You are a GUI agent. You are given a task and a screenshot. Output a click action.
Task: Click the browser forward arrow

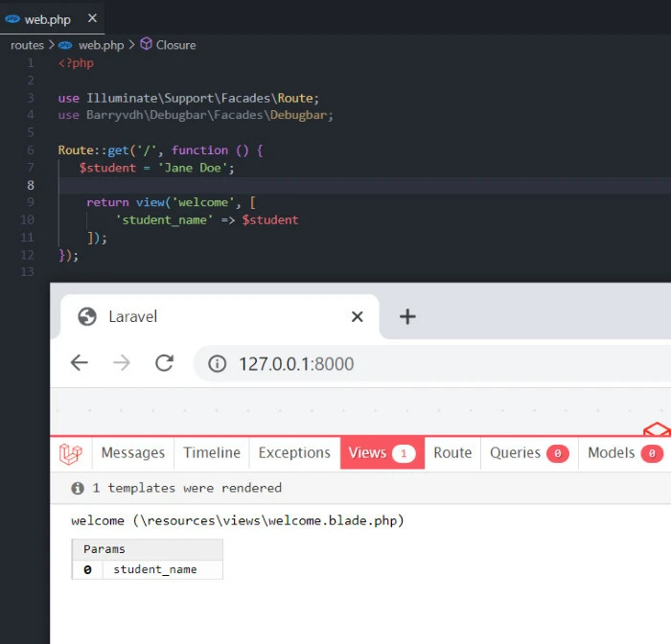[122, 363]
